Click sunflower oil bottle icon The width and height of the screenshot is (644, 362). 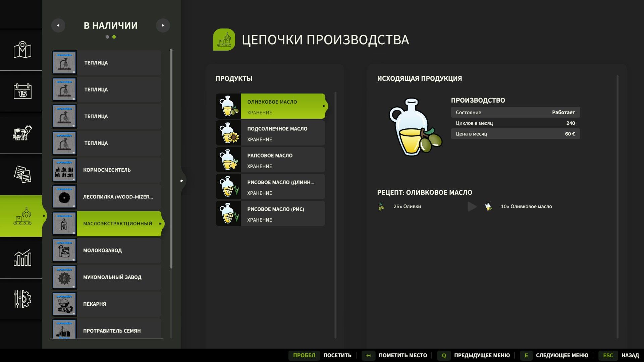[228, 133]
